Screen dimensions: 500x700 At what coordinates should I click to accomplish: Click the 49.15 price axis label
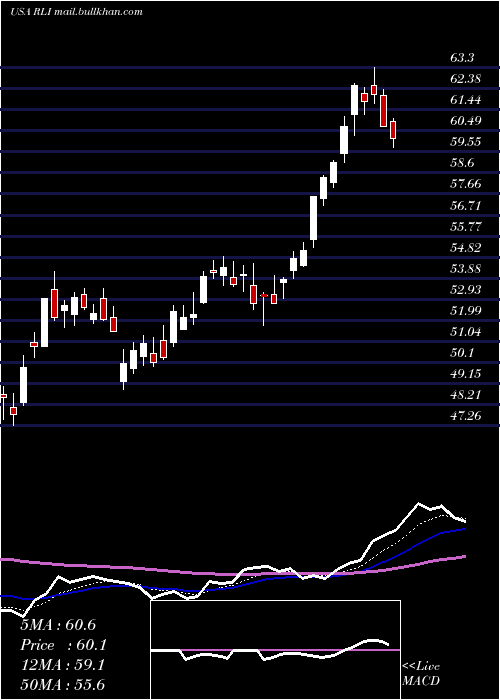coord(466,374)
